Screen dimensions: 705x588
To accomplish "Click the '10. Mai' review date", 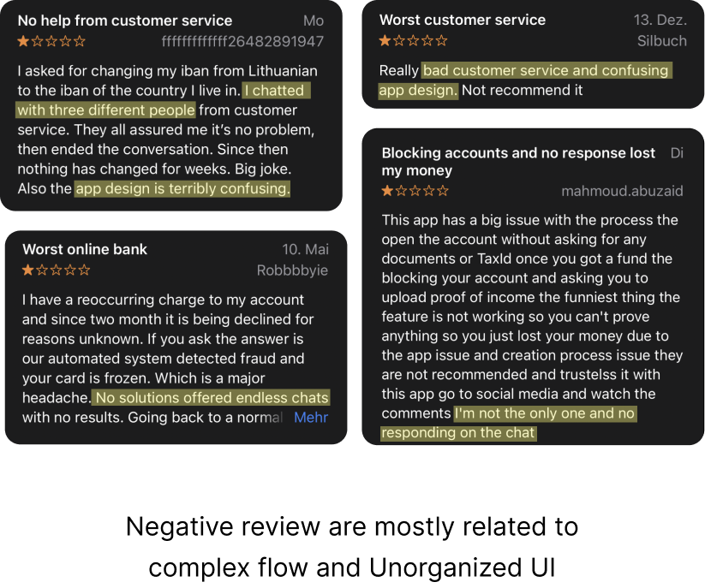I will (305, 249).
